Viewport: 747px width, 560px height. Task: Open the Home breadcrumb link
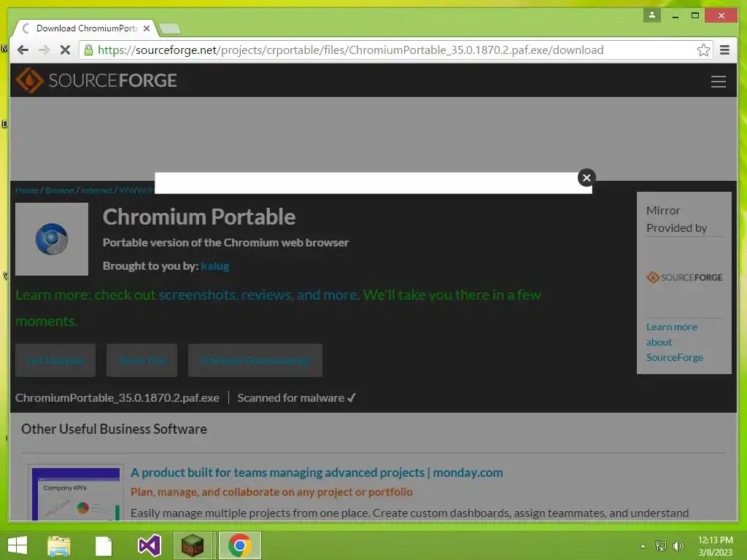(x=27, y=190)
